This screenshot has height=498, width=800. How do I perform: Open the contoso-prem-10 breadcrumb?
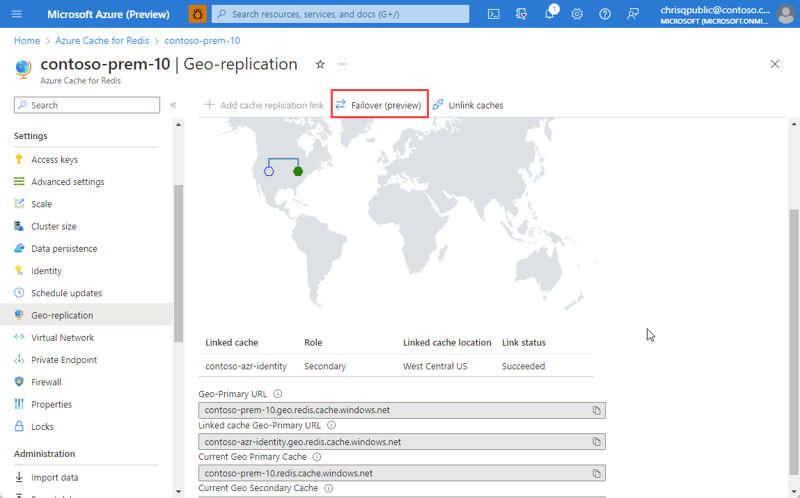pyautogui.click(x=202, y=40)
